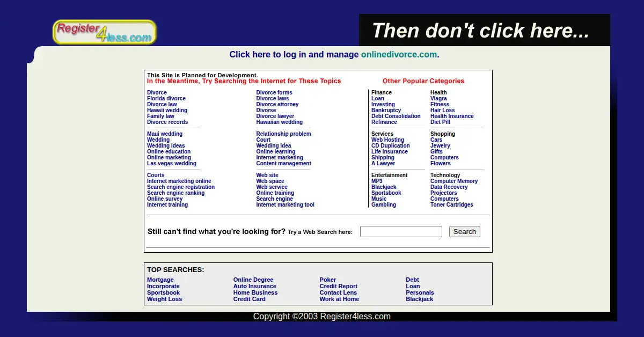The width and height of the screenshot is (644, 337).
Task: Open the Online survey link
Action: click(165, 199)
